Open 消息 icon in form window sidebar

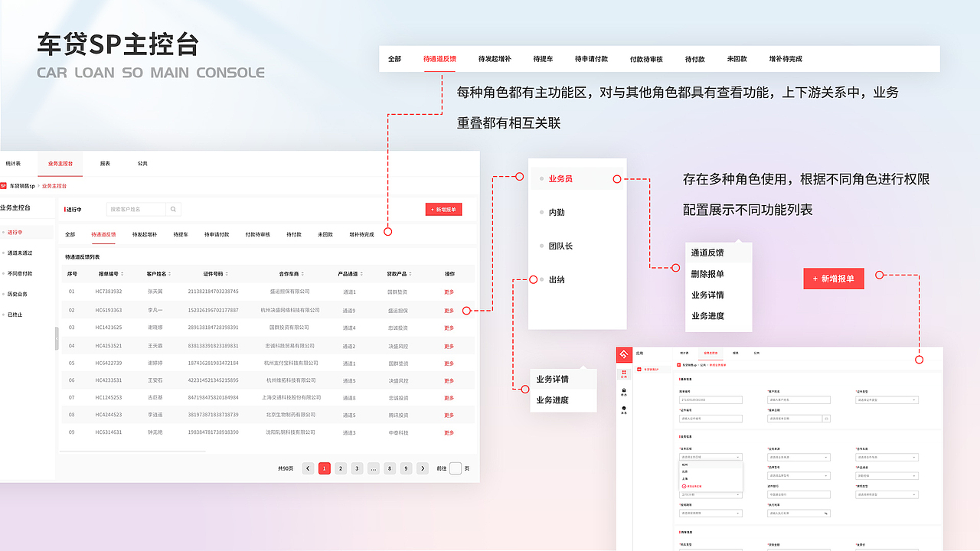pyautogui.click(x=624, y=409)
